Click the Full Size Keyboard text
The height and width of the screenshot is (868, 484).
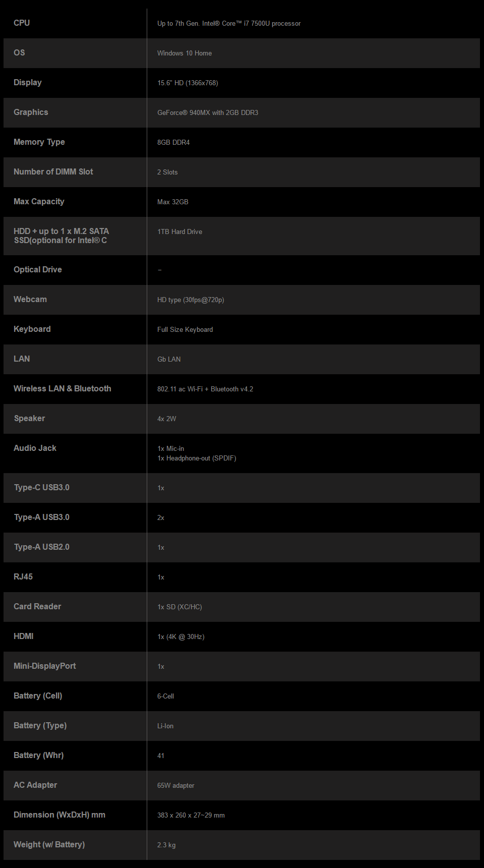185,330
